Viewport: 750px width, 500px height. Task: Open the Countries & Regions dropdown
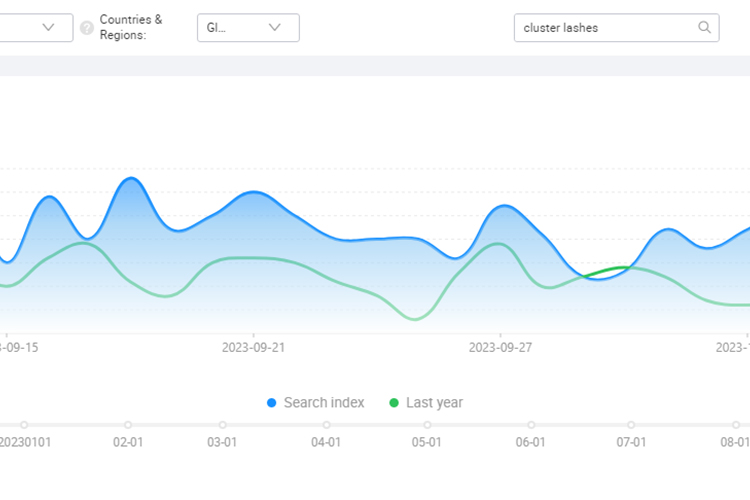point(248,28)
